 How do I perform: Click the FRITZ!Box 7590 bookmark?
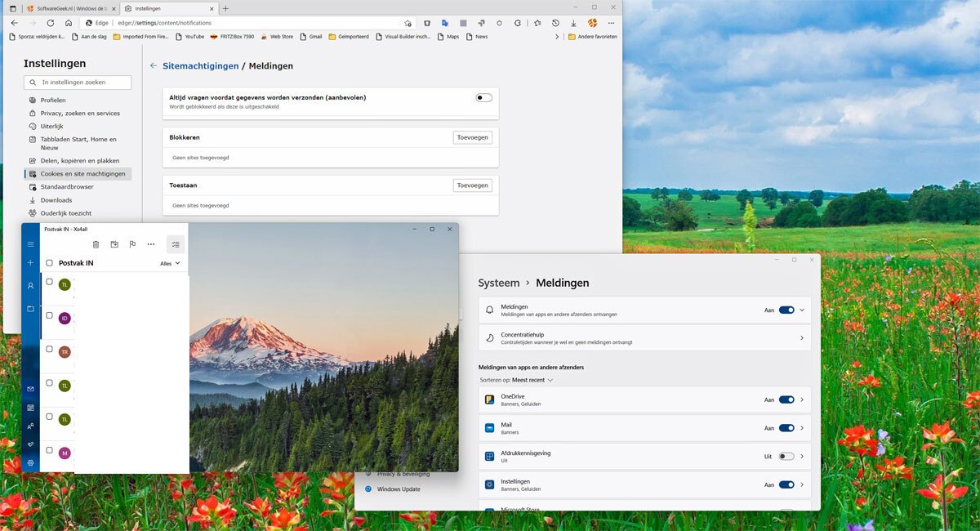tap(232, 37)
